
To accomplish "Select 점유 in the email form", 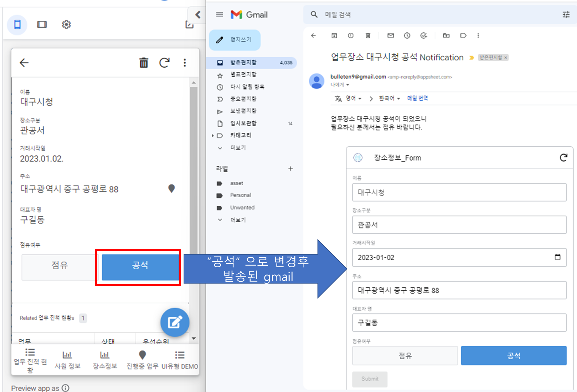I will [405, 356].
